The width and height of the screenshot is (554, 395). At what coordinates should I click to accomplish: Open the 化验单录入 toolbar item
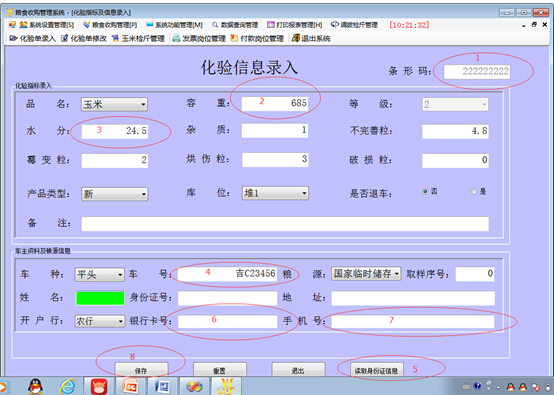[33, 39]
